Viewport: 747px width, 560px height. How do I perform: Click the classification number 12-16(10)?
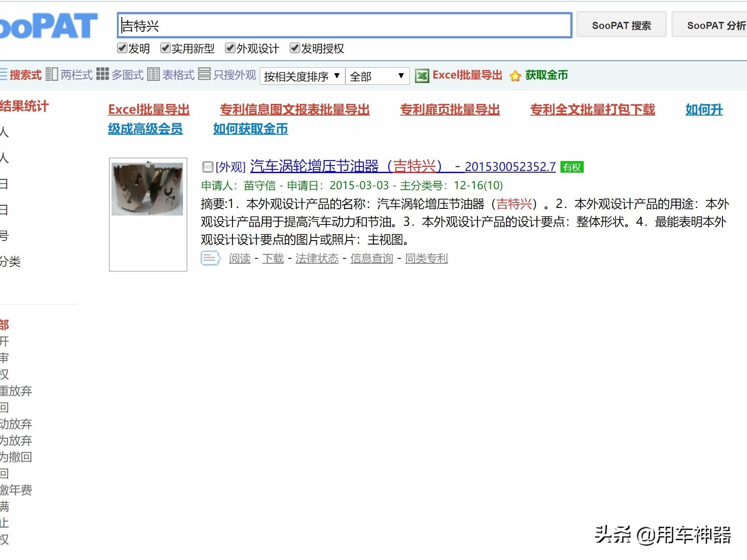(478, 185)
